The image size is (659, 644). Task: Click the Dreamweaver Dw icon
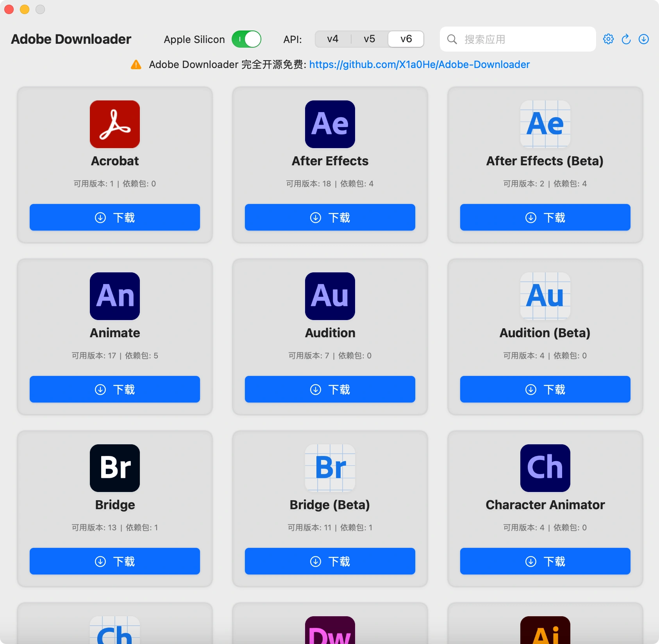click(330, 630)
